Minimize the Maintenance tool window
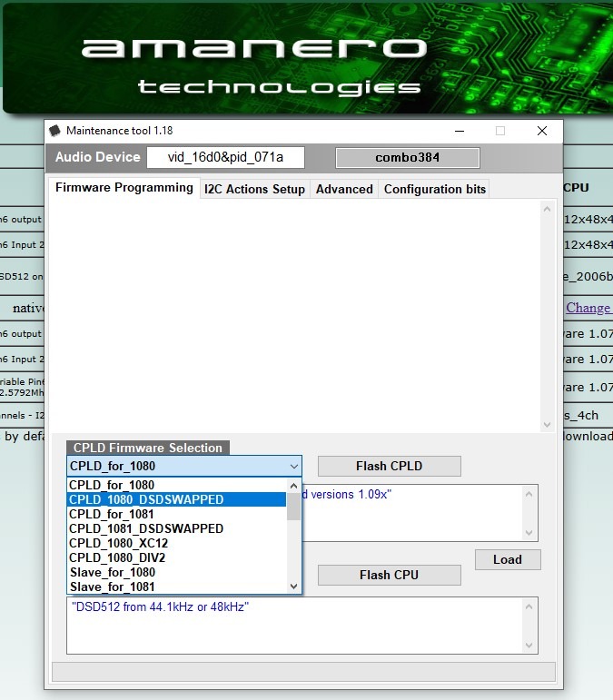This screenshot has width=613, height=700. click(460, 131)
